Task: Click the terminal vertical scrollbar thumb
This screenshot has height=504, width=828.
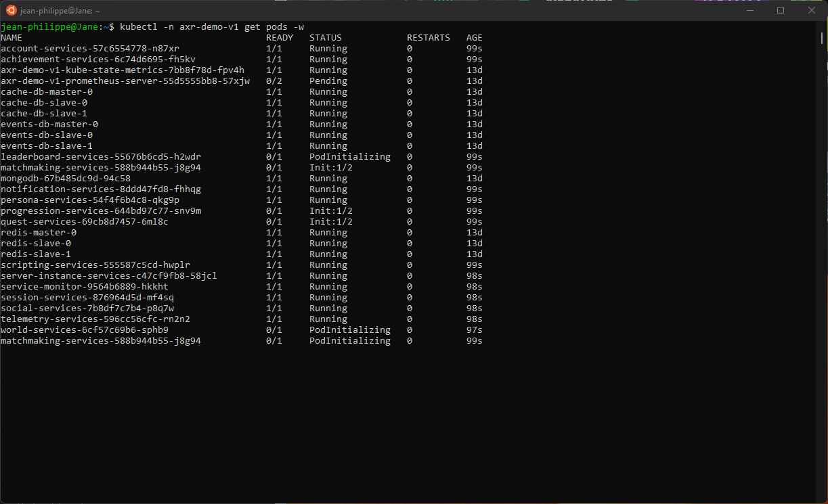Action: click(822, 38)
